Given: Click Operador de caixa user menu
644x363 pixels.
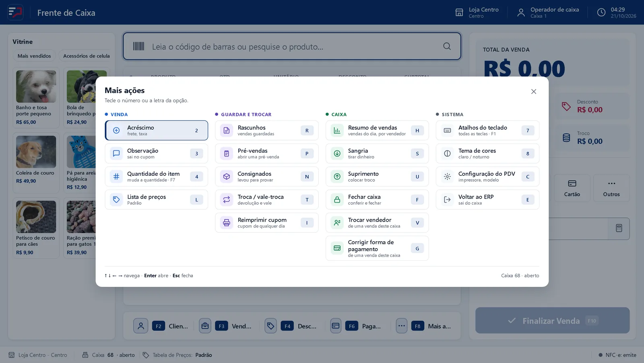Looking at the screenshot, I should tap(548, 12).
